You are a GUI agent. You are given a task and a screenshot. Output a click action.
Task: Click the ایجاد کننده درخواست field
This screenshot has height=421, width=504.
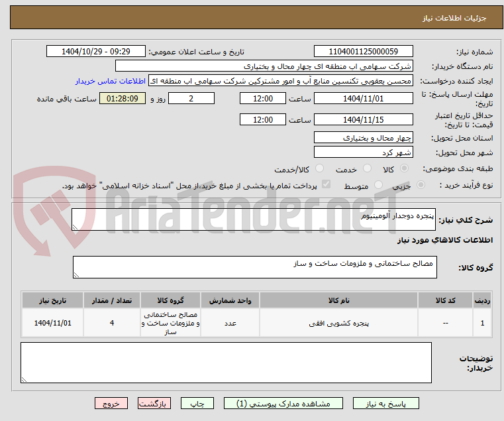(x=281, y=81)
